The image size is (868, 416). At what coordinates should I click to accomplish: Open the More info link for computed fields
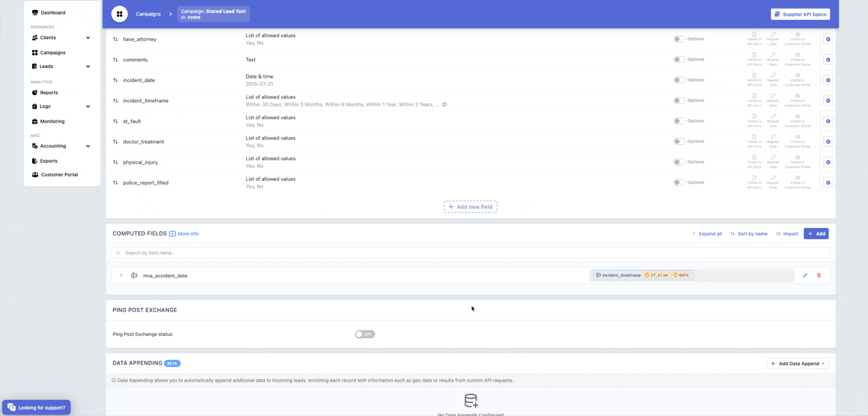(188, 234)
